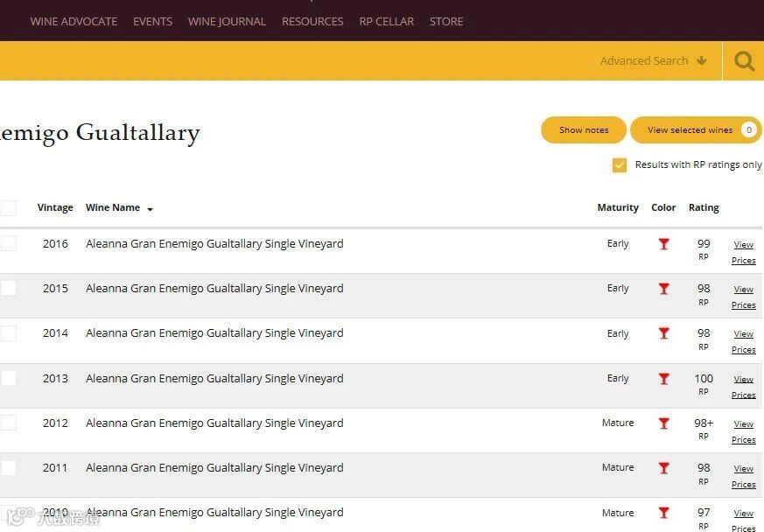The height and width of the screenshot is (532, 764).
Task: Click the 2014 Aleanna Gran Enemigo wine name
Action: 214,333
